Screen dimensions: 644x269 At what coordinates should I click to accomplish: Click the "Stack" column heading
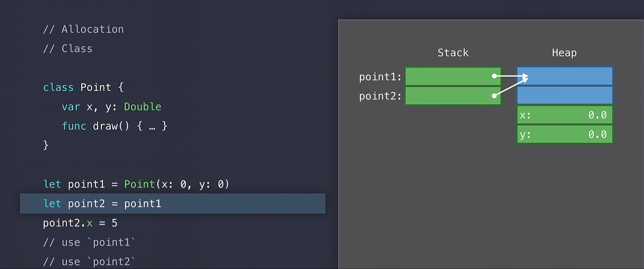(x=453, y=53)
